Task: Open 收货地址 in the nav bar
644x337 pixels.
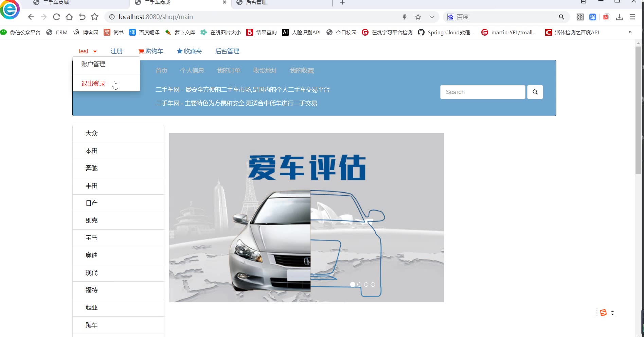Action: point(265,71)
